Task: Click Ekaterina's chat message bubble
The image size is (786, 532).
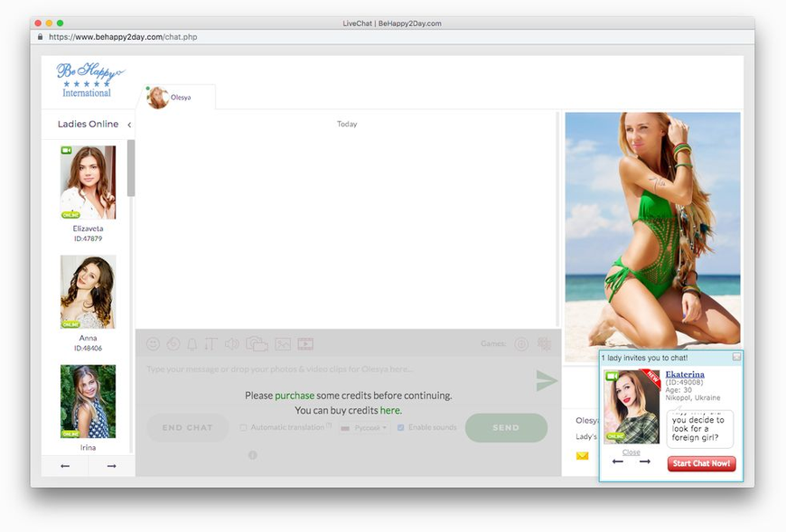Action: click(x=700, y=428)
